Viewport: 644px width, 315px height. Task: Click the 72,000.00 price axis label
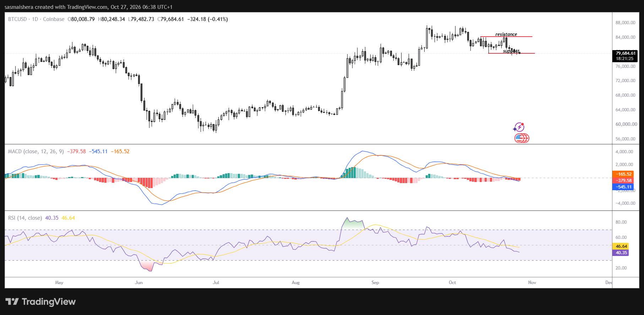[626, 81]
